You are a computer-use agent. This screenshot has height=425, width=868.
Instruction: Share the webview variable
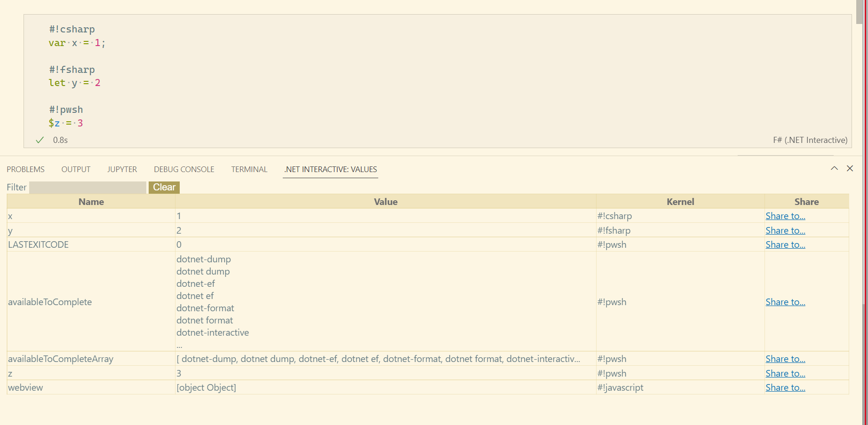click(x=785, y=387)
